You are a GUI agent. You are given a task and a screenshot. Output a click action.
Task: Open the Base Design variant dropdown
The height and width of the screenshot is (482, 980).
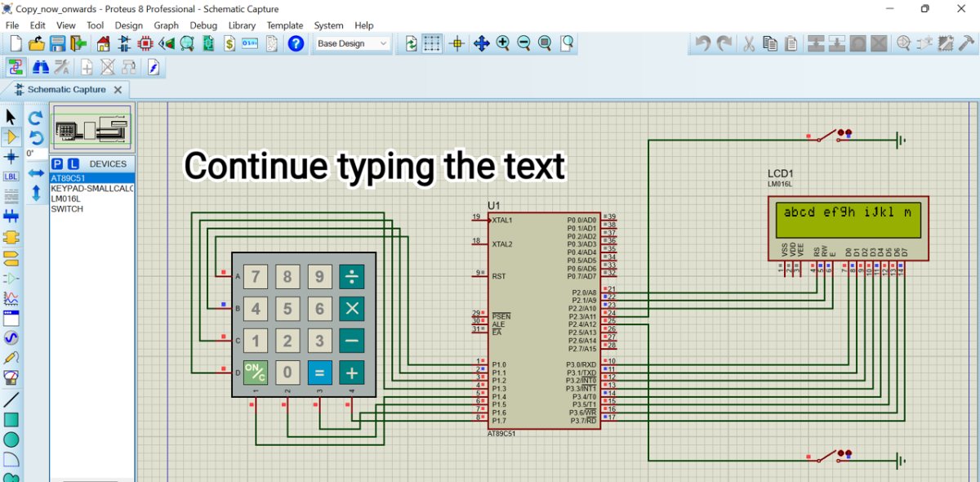[353, 43]
